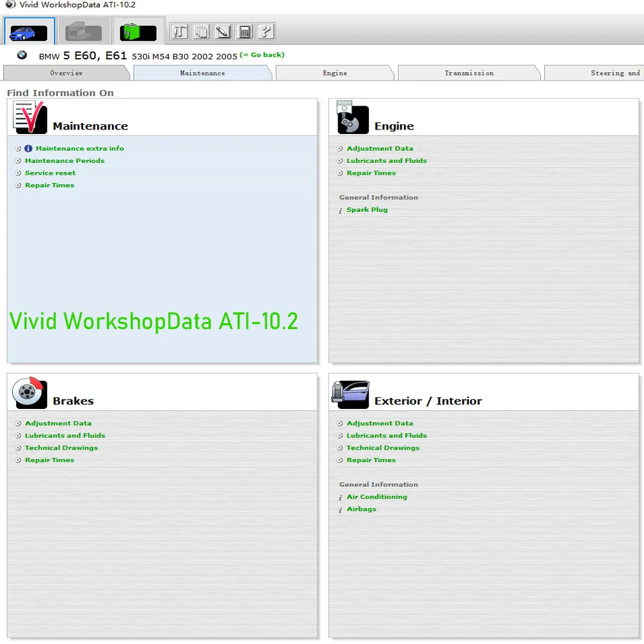Open the Airbags information link
Image resolution: width=644 pixels, height=644 pixels.
pyautogui.click(x=361, y=509)
